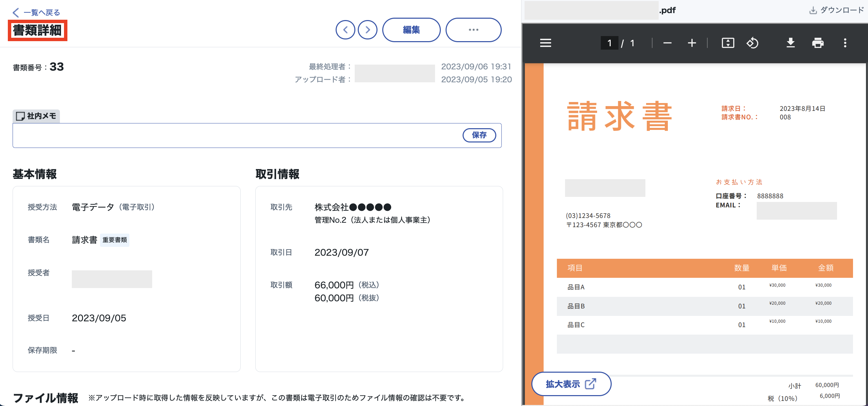Image resolution: width=868 pixels, height=406 pixels.
Task: Select the 社内メモ tab label
Action: click(x=36, y=116)
